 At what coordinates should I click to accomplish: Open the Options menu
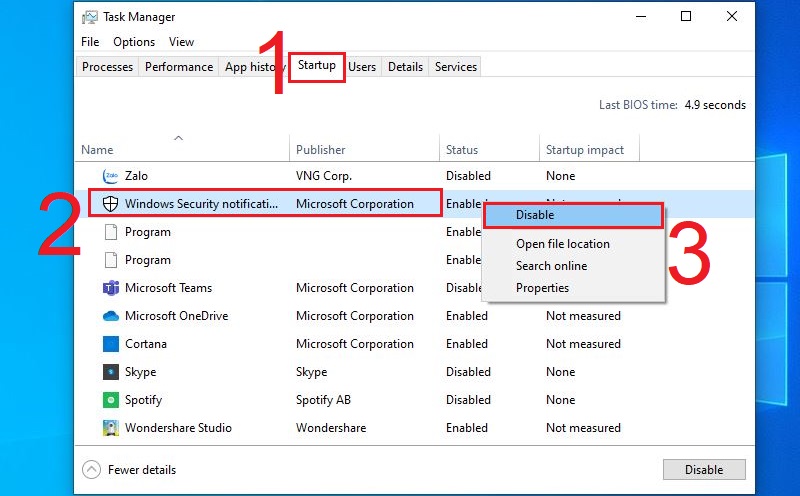[x=134, y=42]
